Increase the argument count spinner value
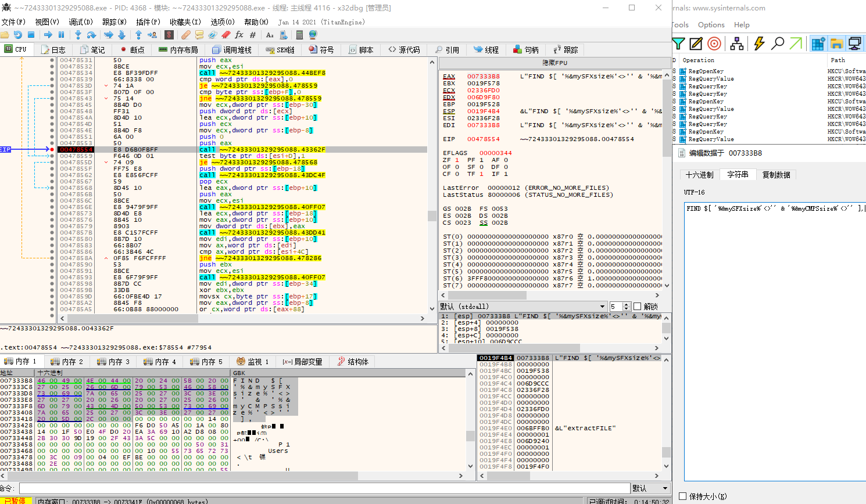 (627, 304)
